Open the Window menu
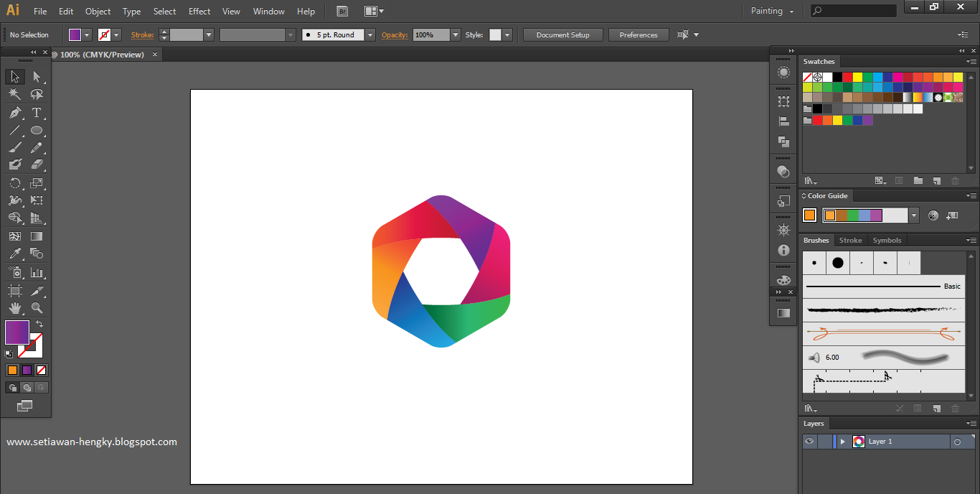The image size is (980, 494). [x=269, y=11]
